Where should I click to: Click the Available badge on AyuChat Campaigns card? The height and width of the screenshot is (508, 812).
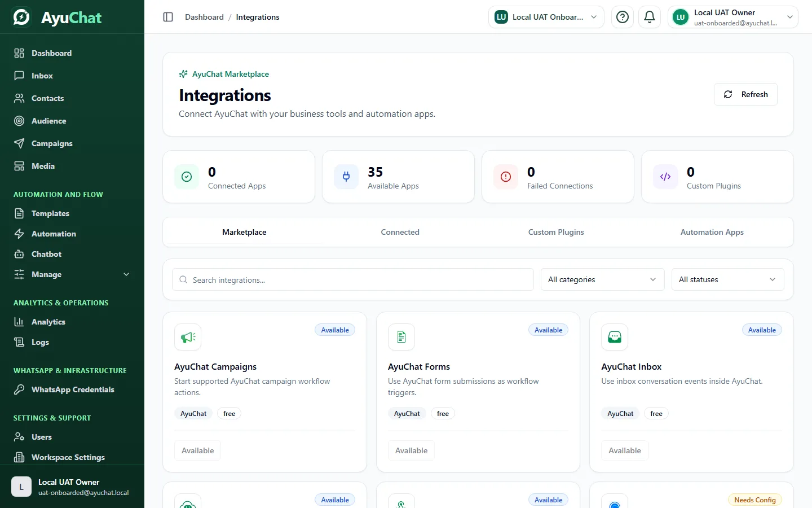335,330
